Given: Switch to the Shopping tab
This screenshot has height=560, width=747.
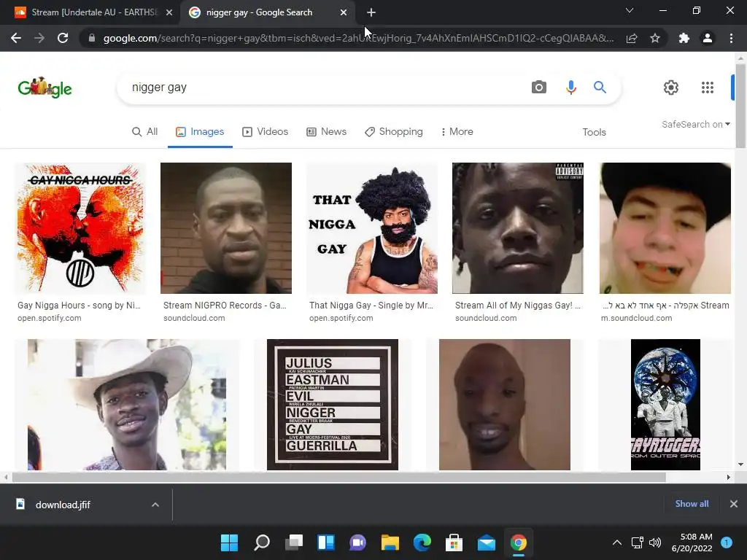Looking at the screenshot, I should [x=394, y=131].
